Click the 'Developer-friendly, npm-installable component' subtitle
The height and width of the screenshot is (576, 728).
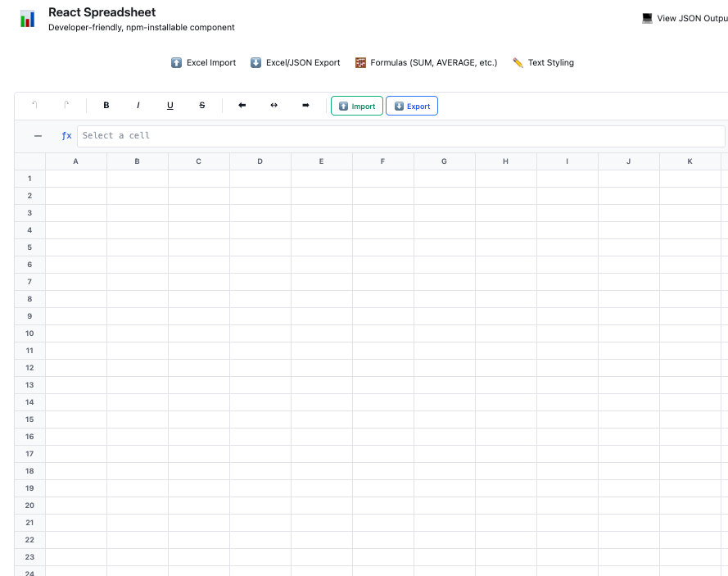point(141,27)
